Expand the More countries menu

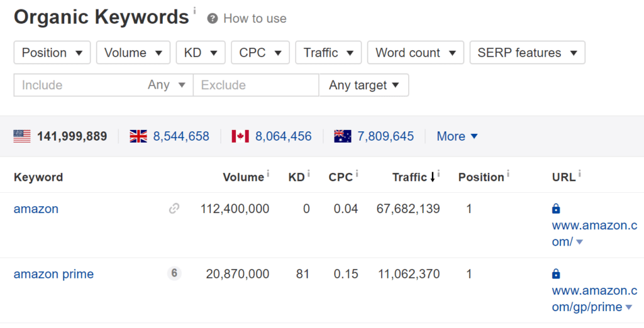coord(457,136)
